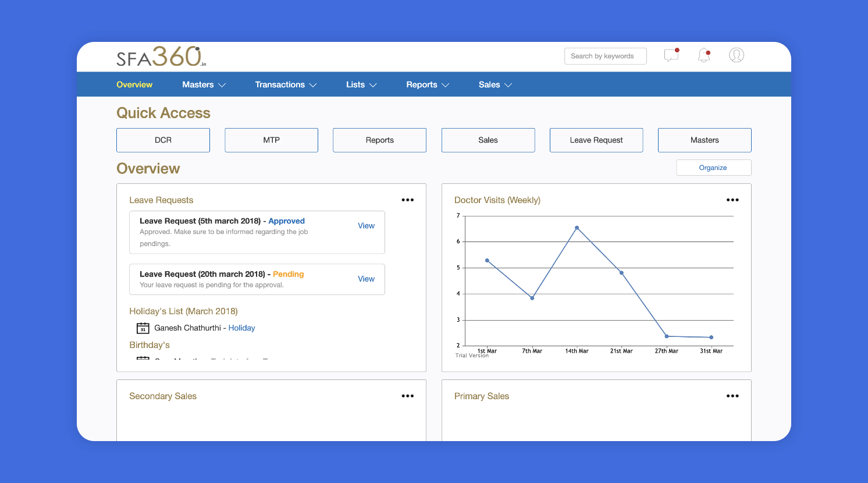Expand the Reports dropdown in navigation bar
The height and width of the screenshot is (483, 868).
428,84
